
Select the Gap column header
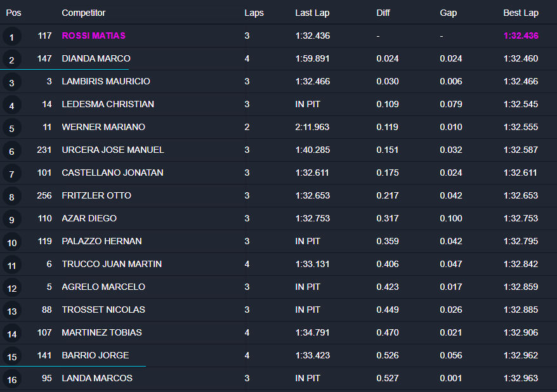(x=449, y=13)
